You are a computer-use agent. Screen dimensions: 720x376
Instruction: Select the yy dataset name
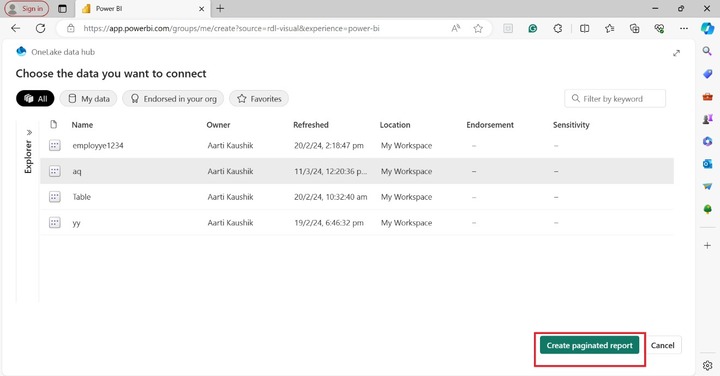(76, 223)
